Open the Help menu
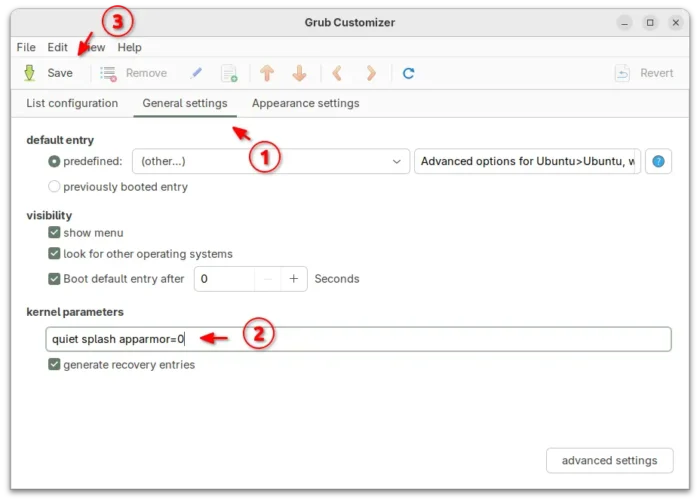Image resolution: width=700 pixels, height=502 pixels. coord(129,47)
